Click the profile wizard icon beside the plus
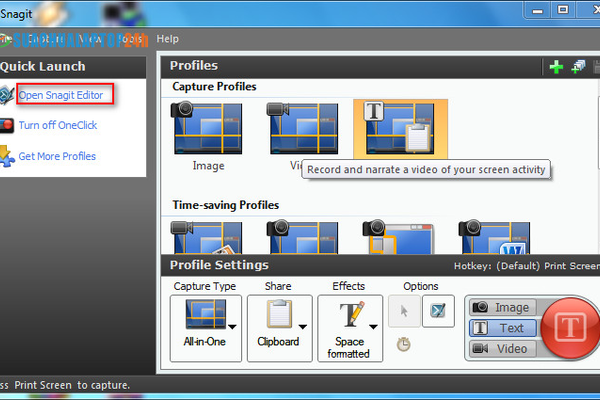The height and width of the screenshot is (400, 600). pyautogui.click(x=578, y=67)
